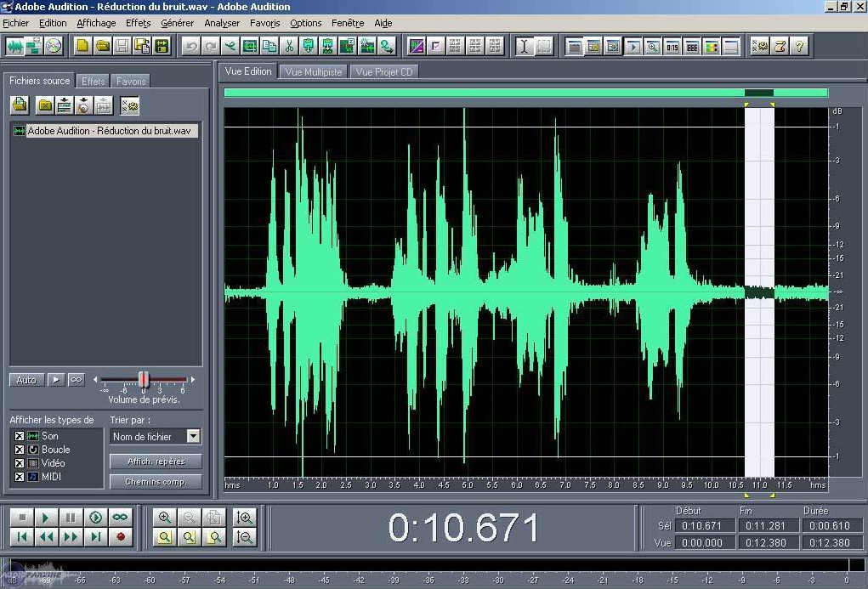Screen dimensions: 868x589
Task: Switch to the Vue Projet CD tab
Action: tap(384, 72)
